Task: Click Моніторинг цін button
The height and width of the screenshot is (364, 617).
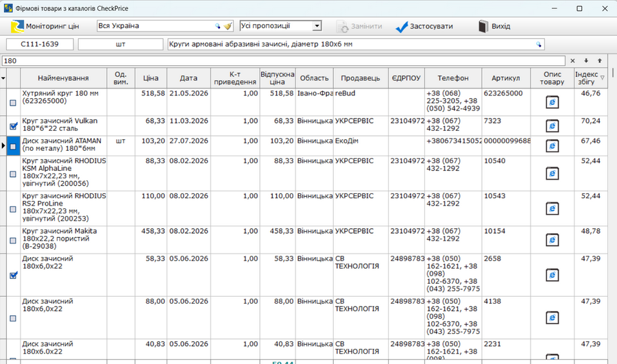Action: click(x=45, y=26)
